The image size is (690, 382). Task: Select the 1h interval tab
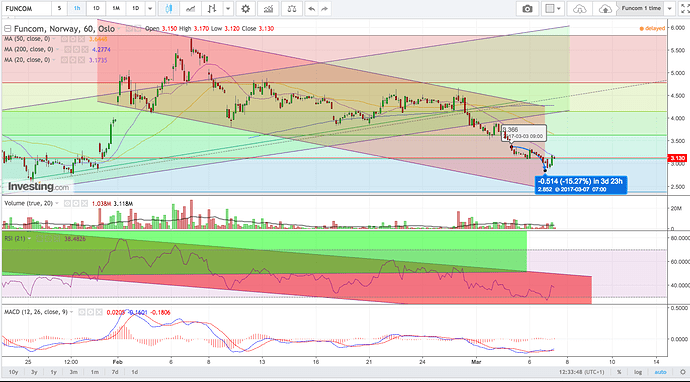(x=77, y=8)
